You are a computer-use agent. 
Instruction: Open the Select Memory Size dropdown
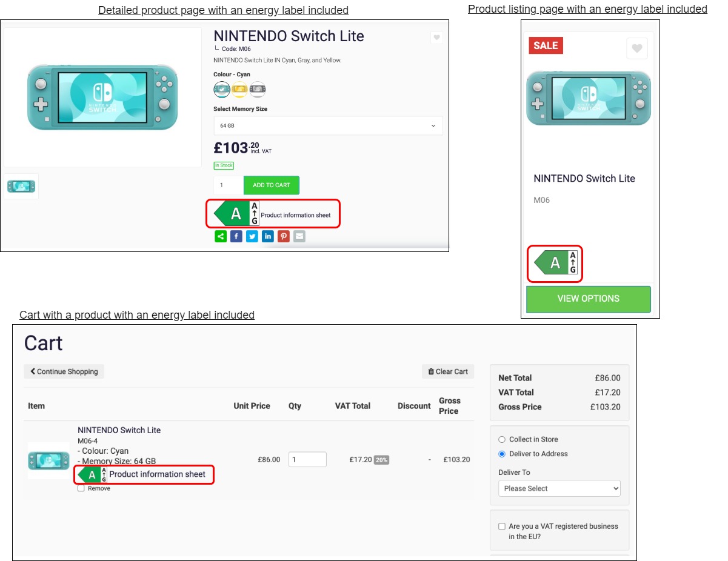[x=328, y=125]
